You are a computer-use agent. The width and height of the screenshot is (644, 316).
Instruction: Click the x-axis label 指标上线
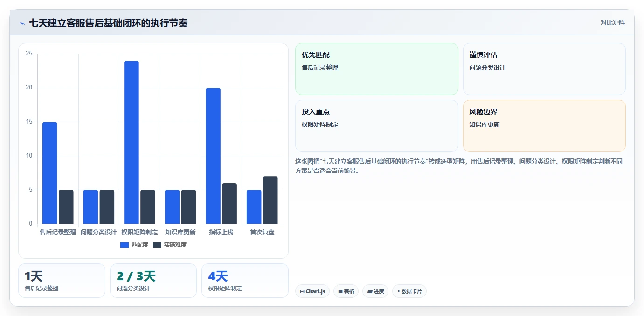coord(221,232)
